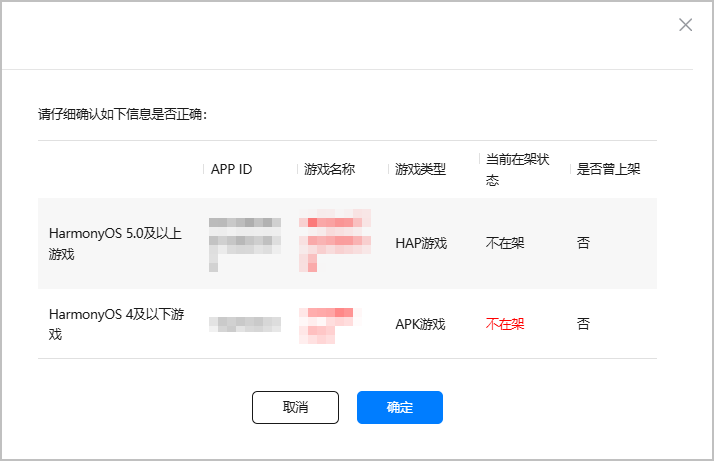This screenshot has height=461, width=714.
Task: Click the red 不在架 status text
Action: [505, 324]
